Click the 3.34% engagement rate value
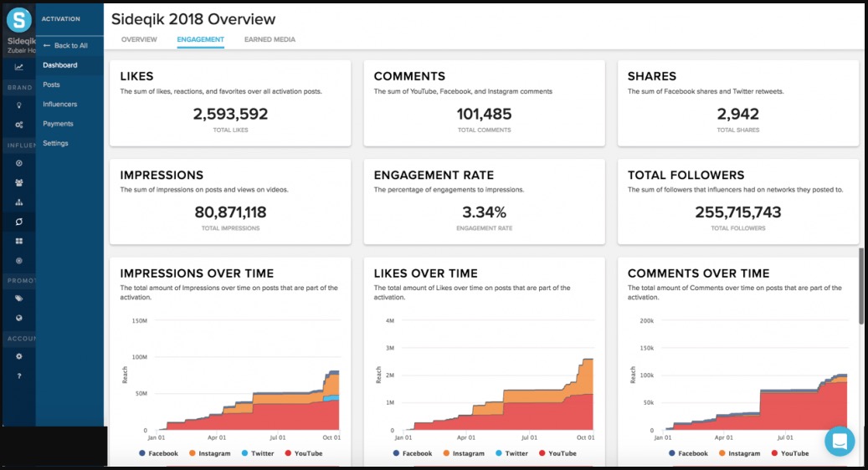This screenshot has width=868, height=470. coord(485,212)
